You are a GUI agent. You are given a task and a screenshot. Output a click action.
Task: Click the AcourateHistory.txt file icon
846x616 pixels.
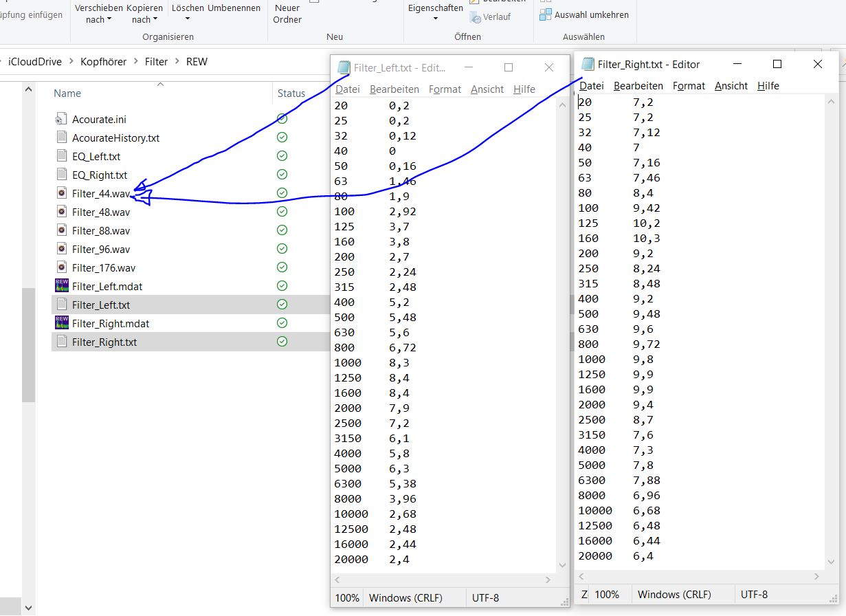(x=61, y=137)
